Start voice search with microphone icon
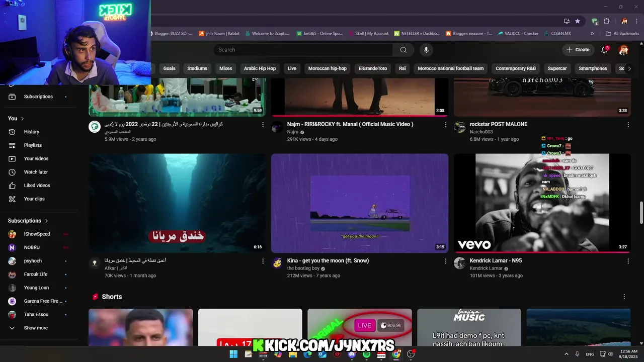 pos(426,50)
